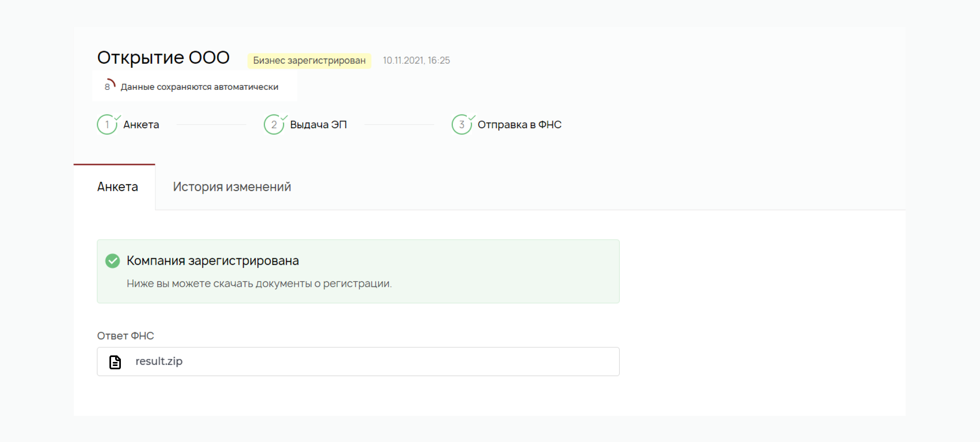Click the step 3 circle icon
This screenshot has width=980, height=442.
pyautogui.click(x=461, y=125)
